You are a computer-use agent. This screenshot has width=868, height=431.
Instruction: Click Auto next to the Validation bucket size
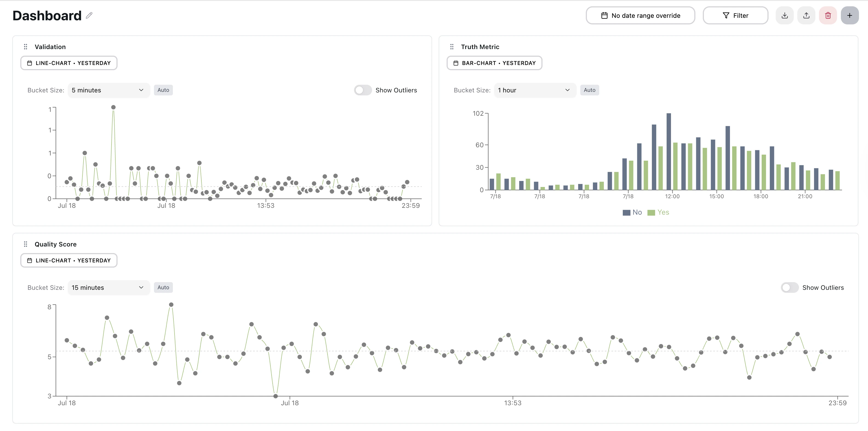tap(163, 90)
